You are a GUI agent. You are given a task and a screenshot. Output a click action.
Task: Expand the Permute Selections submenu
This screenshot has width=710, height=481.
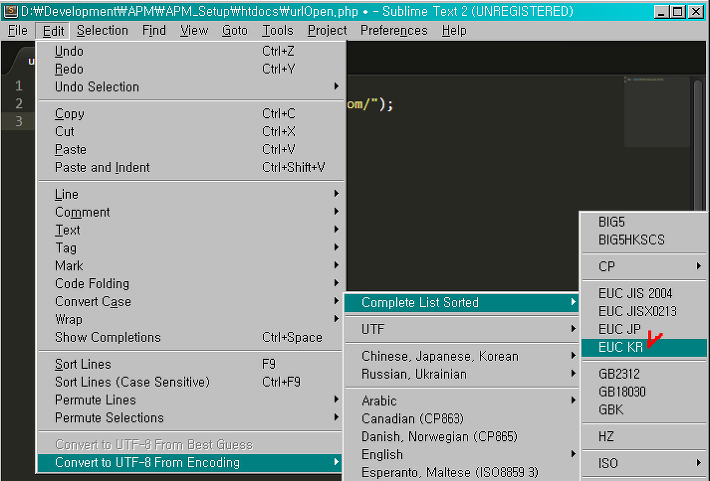click(190, 417)
